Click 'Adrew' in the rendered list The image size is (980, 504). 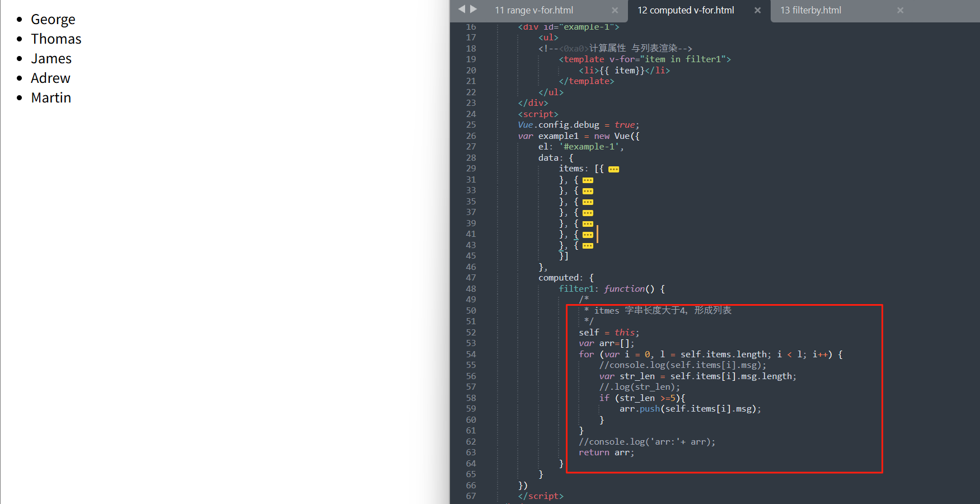pyautogui.click(x=50, y=78)
